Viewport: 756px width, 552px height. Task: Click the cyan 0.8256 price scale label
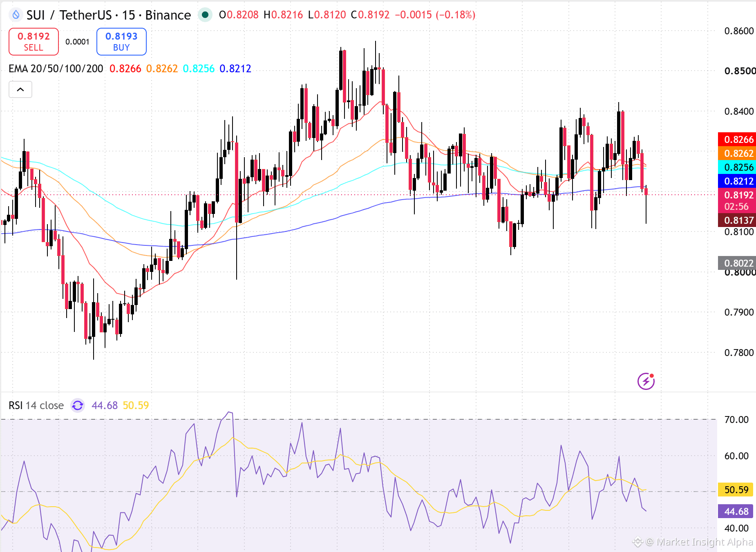(737, 167)
